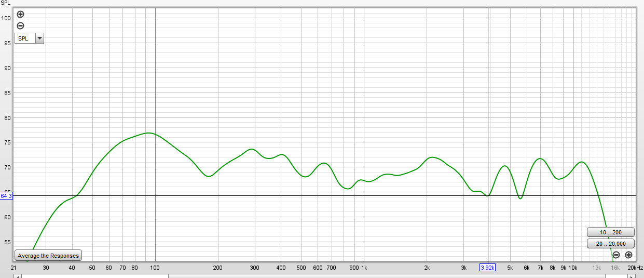This screenshot has width=644, height=278.
Task: Zoom in the vertical SPL axis
Action: click(20, 15)
